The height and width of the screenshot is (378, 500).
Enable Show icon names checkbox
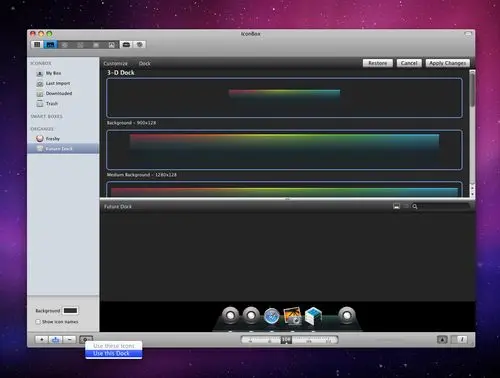[38, 322]
